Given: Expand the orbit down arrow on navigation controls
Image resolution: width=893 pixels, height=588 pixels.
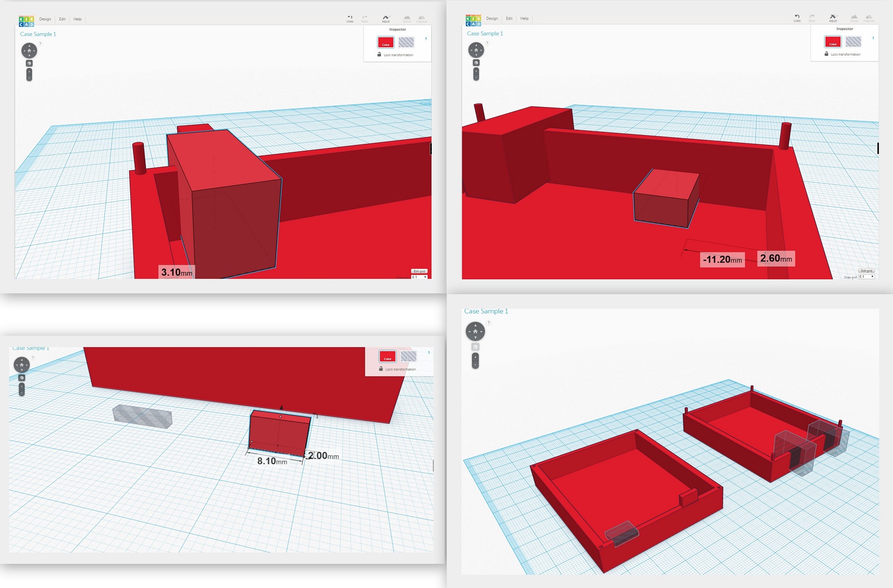Looking at the screenshot, I should (x=29, y=56).
